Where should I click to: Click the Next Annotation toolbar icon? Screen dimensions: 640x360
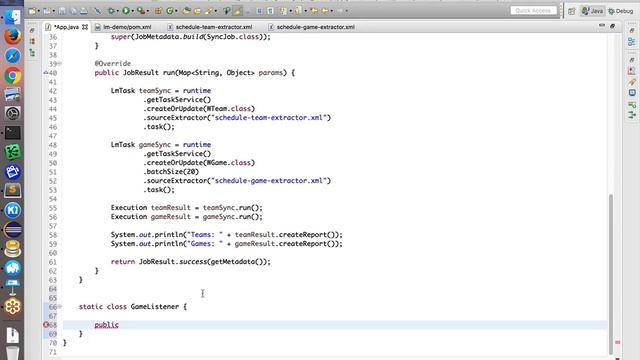(x=283, y=11)
